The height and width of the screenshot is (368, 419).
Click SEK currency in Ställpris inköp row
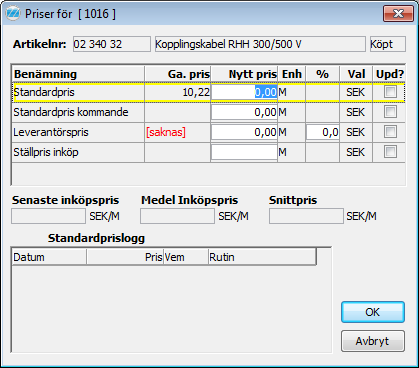tap(355, 152)
